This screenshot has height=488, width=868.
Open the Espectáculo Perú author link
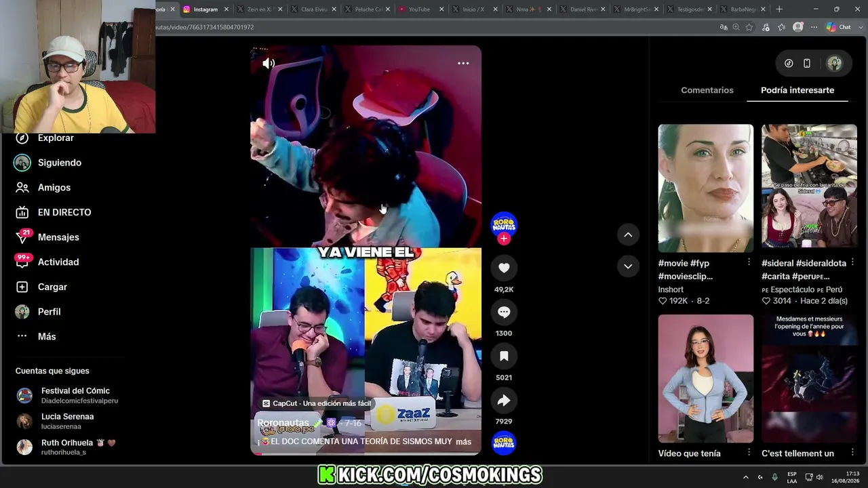tap(802, 289)
